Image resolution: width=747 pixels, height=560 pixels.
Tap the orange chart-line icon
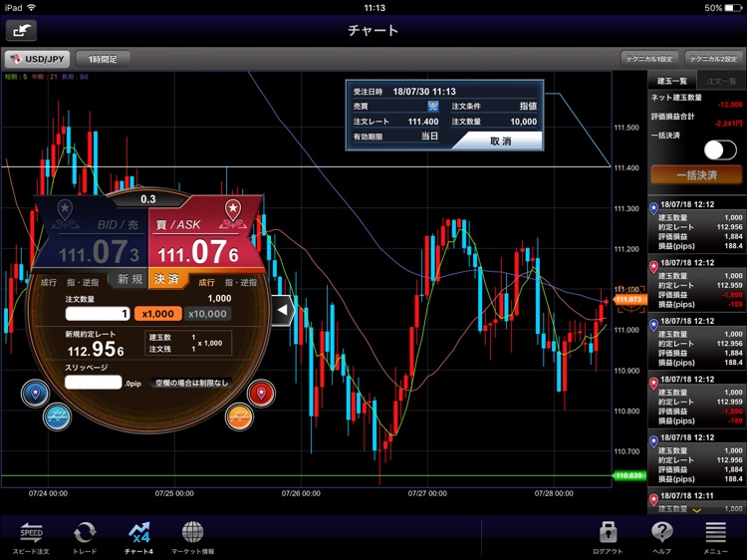(x=239, y=418)
